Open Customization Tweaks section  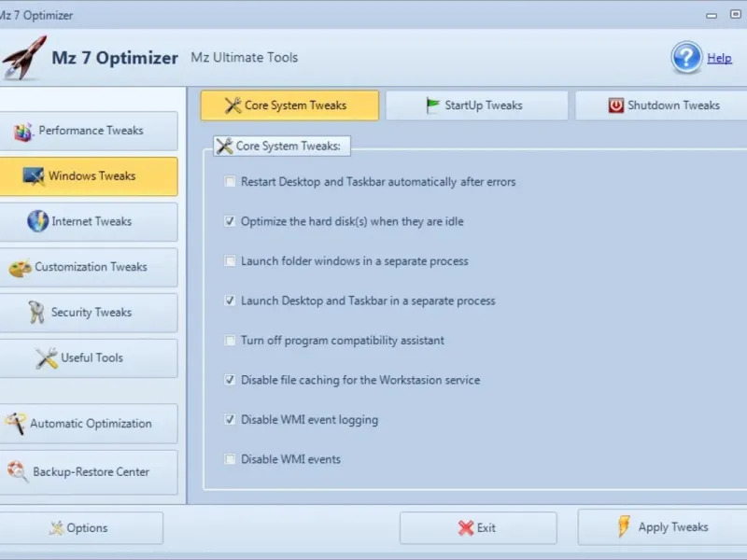[x=89, y=267]
